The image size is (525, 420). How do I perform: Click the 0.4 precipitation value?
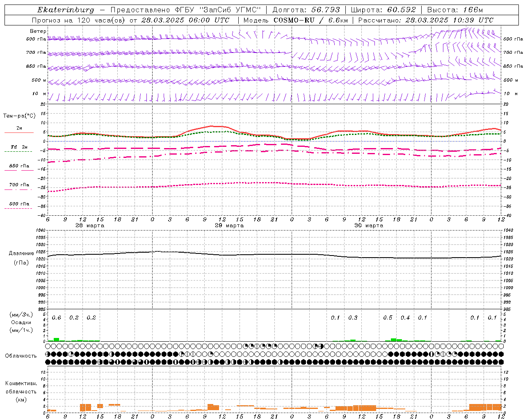pyautogui.click(x=405, y=318)
